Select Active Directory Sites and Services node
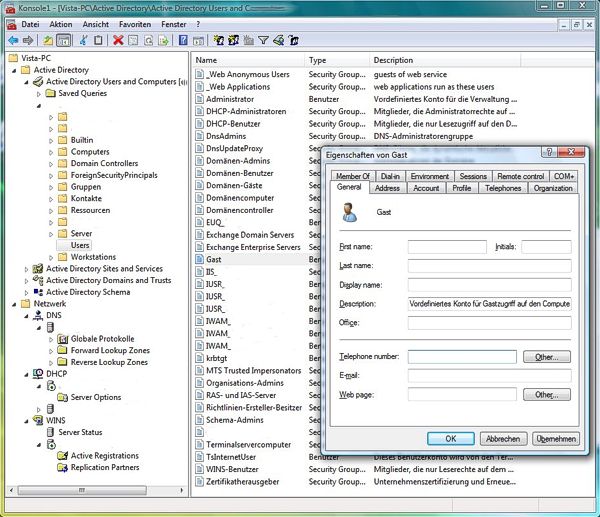 (x=104, y=269)
